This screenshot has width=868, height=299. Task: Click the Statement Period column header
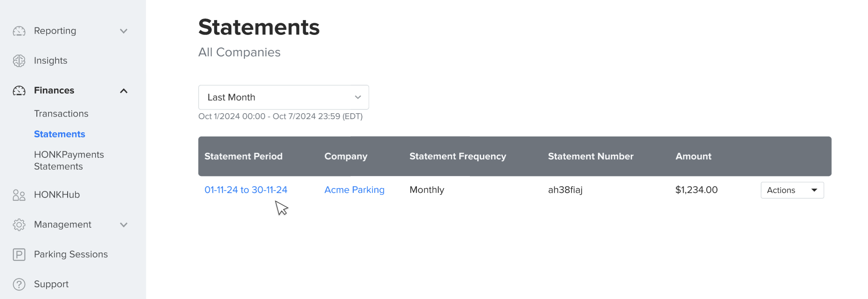243,156
